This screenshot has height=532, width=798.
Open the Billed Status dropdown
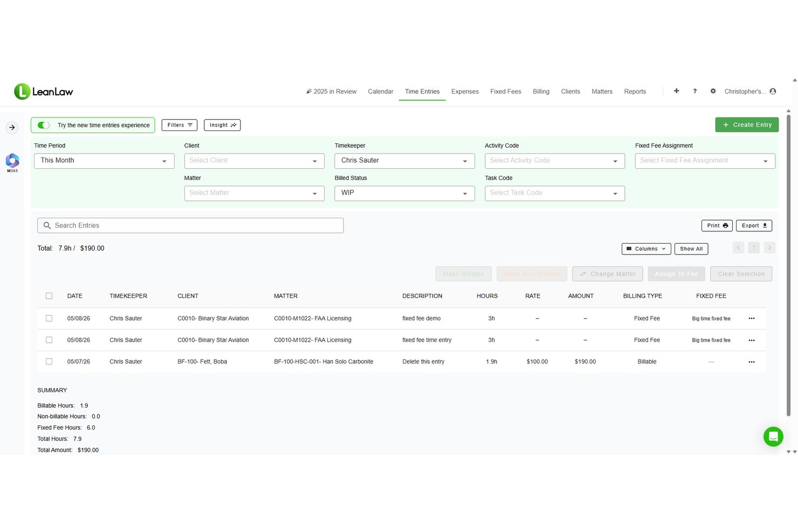(x=404, y=193)
